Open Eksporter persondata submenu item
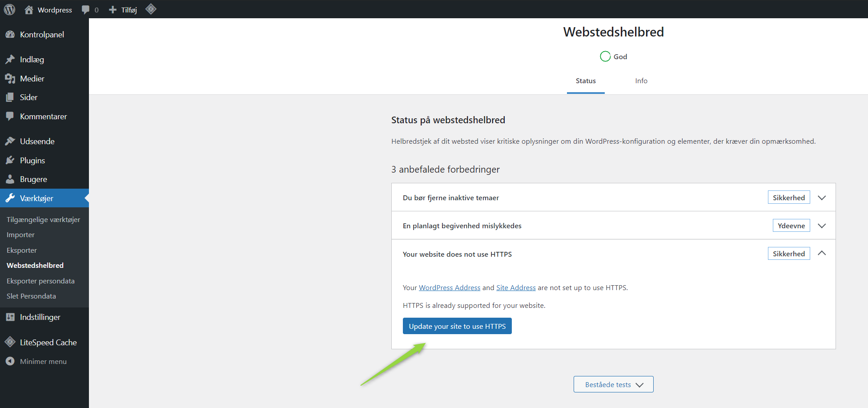The width and height of the screenshot is (868, 408). pos(40,281)
